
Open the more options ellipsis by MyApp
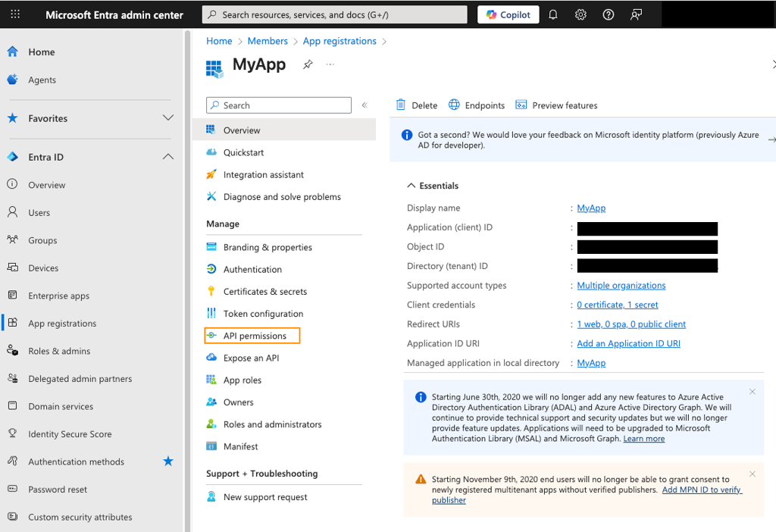point(330,64)
